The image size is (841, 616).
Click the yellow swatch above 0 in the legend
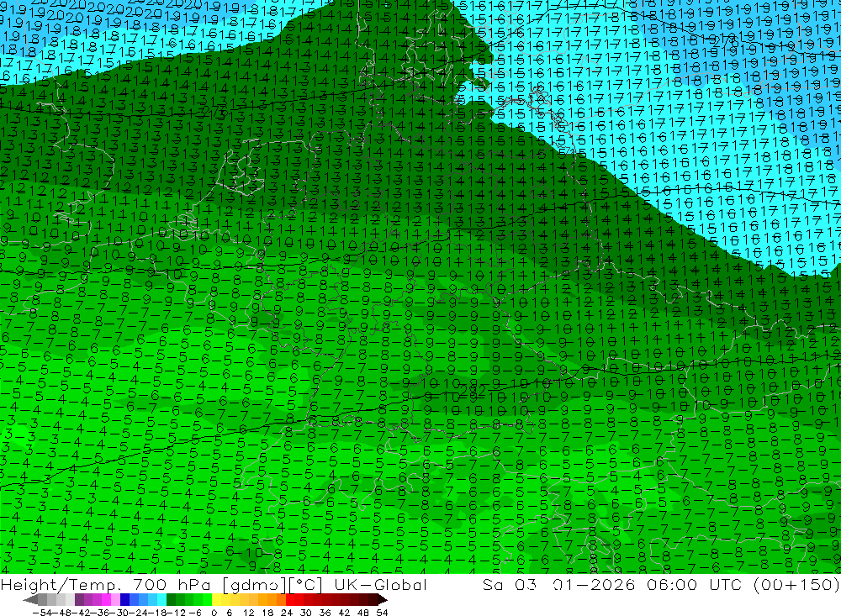pyautogui.click(x=217, y=600)
